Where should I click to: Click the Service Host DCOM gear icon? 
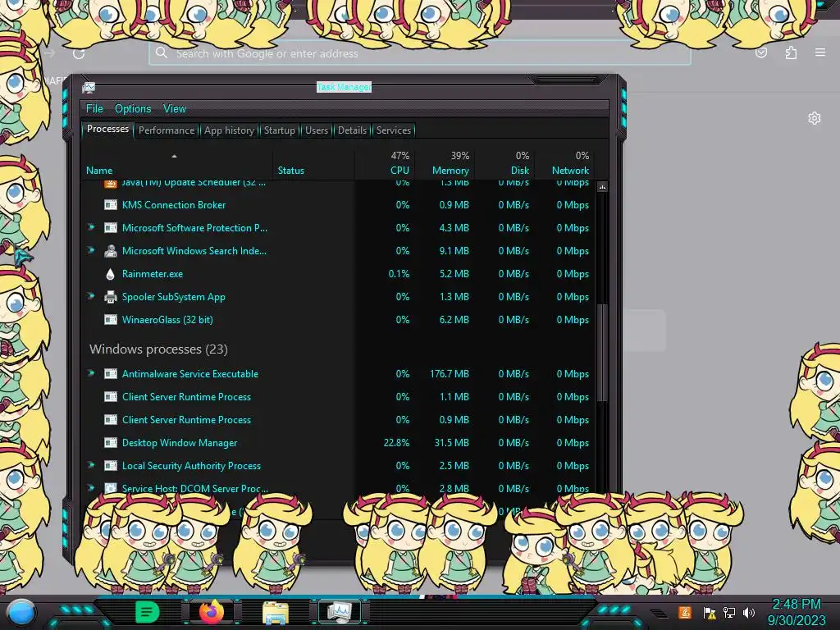point(111,489)
